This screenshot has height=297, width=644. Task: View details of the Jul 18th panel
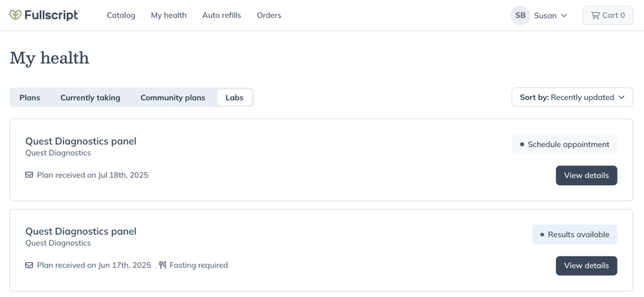pyautogui.click(x=587, y=176)
